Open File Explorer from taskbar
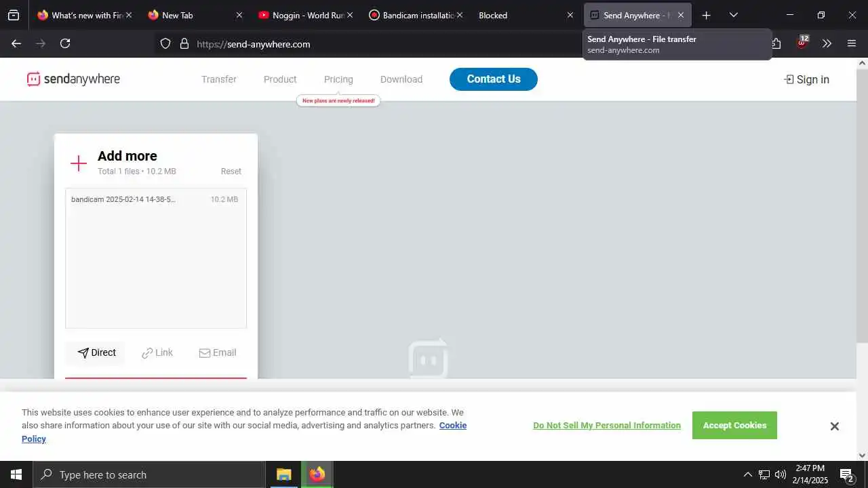Screen dimensions: 868x488 pyautogui.click(x=283, y=474)
